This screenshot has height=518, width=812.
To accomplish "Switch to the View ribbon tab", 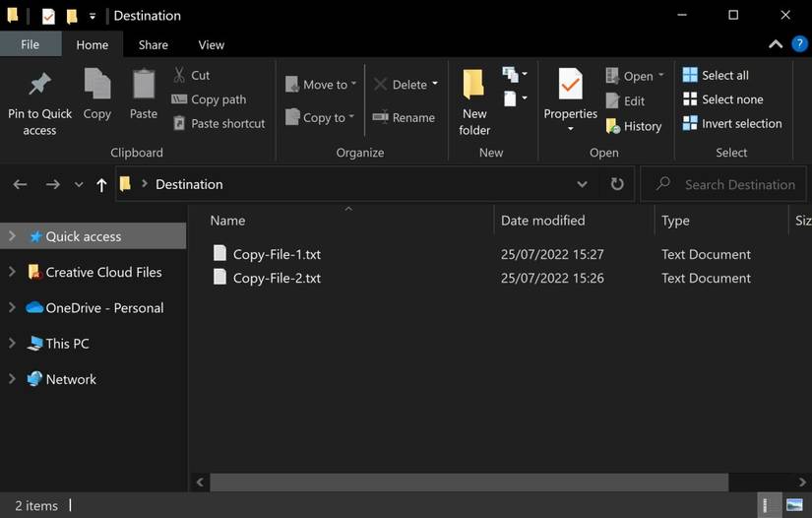I will [x=211, y=44].
